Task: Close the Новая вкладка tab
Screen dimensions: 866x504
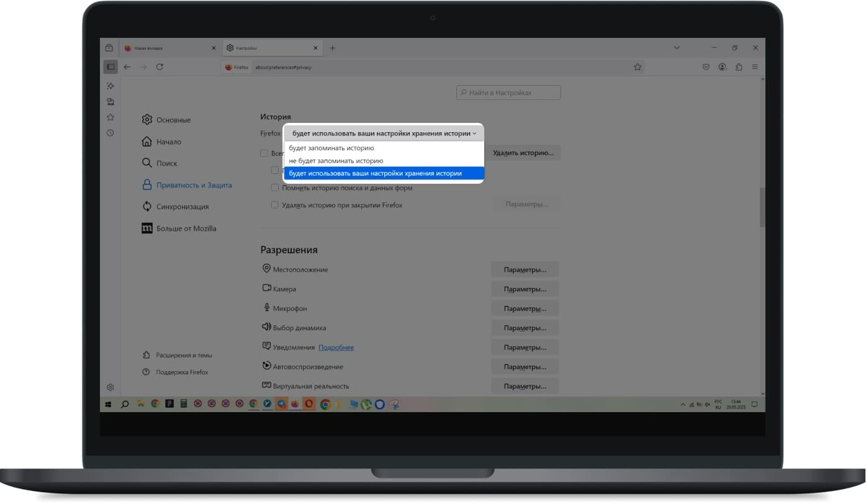Action: (214, 48)
